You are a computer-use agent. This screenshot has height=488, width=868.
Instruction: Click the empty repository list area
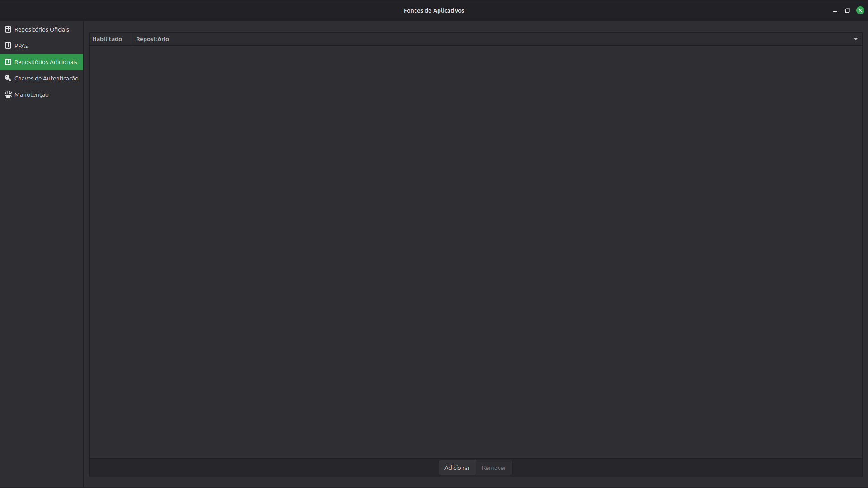[475, 249]
